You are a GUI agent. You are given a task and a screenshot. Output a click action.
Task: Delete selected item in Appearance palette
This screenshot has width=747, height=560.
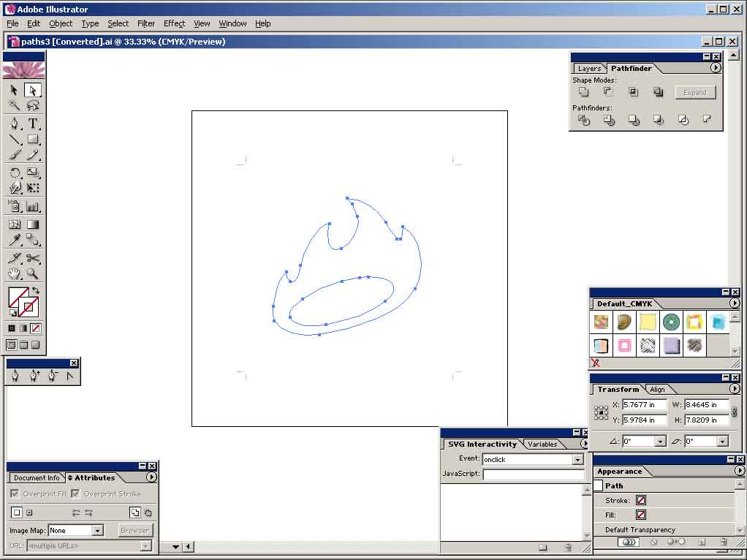coord(723,542)
